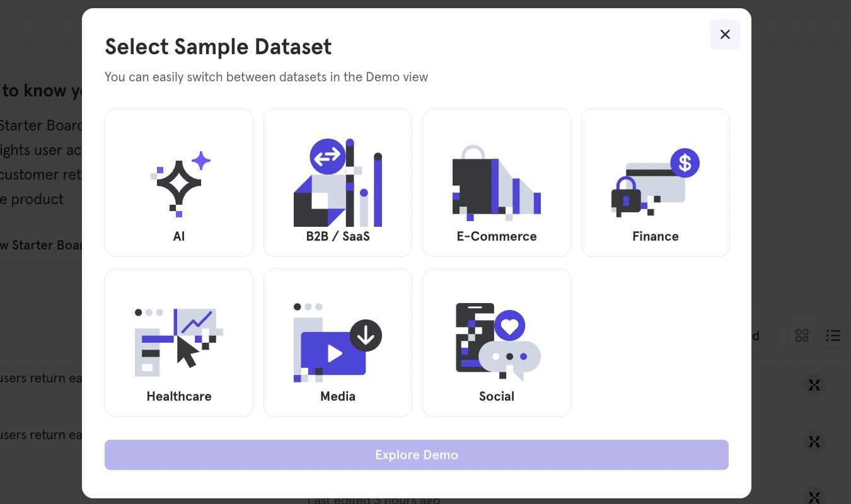This screenshot has width=851, height=504.
Task: Close the Select Sample Dataset dialog
Action: click(725, 35)
